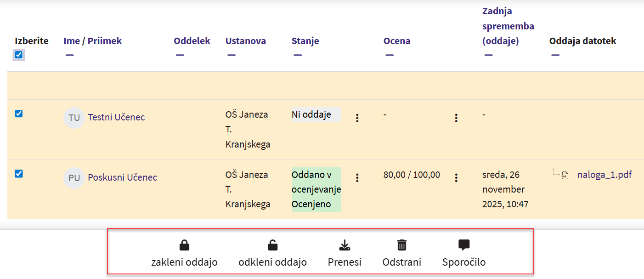
Task: Click the PDF icon beside naloga_1.pdf
Action: (565, 175)
